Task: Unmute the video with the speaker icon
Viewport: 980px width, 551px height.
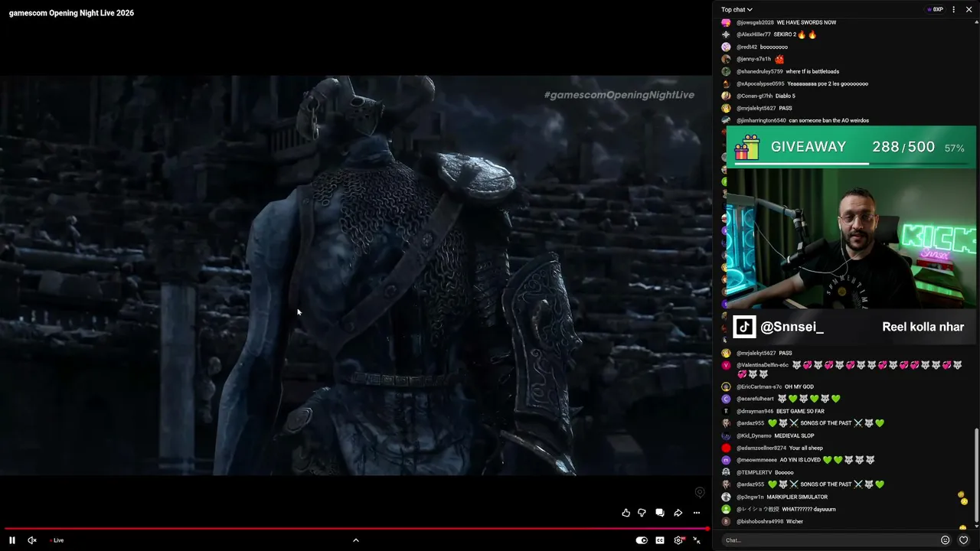Action: point(32,540)
